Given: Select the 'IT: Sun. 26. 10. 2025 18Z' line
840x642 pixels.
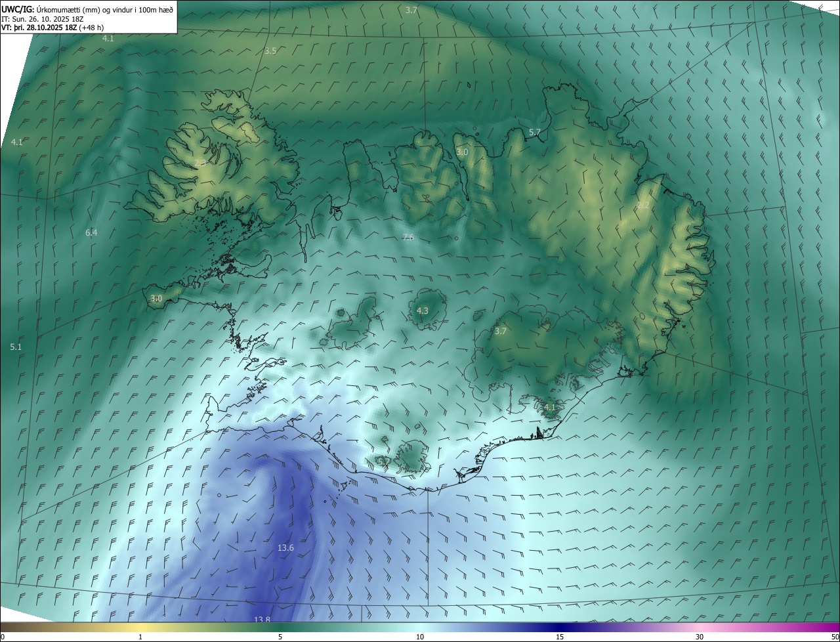Looking at the screenshot, I should [x=44, y=18].
